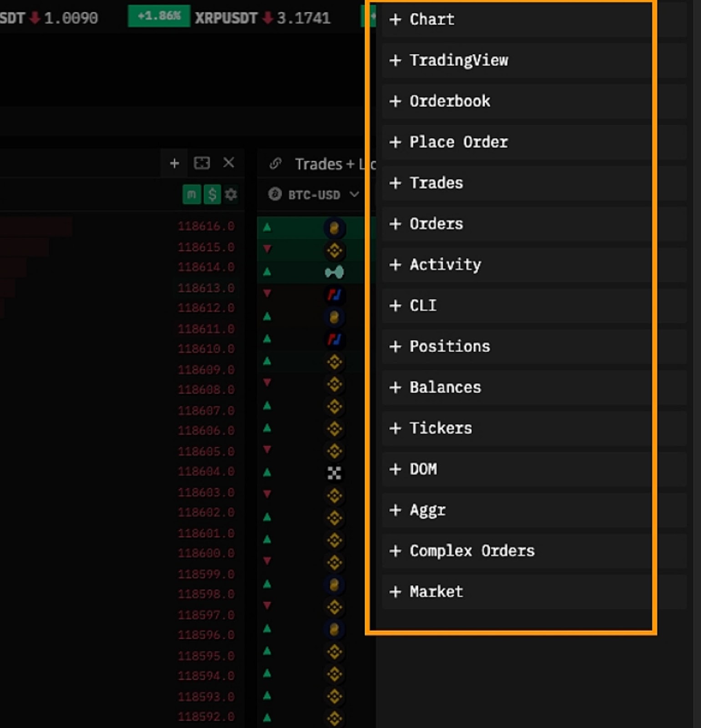701x728 pixels.
Task: Select the 118614.0 price level
Action: tap(206, 267)
